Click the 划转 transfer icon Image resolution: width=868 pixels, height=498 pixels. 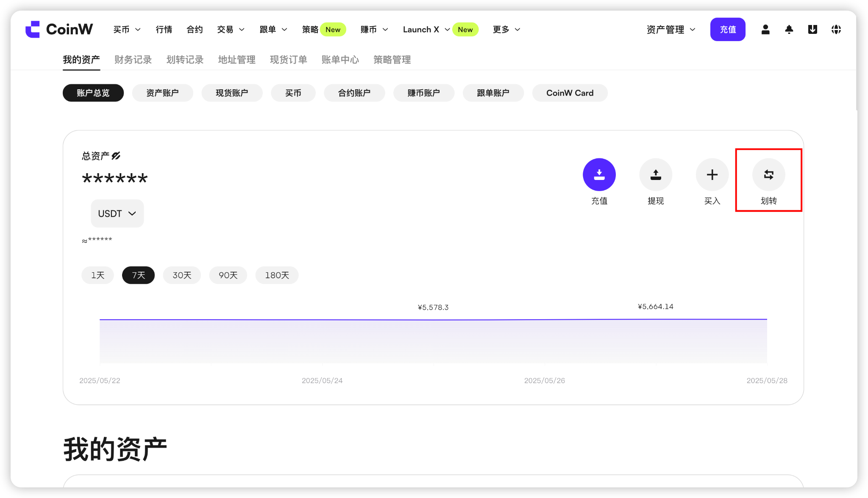tap(769, 174)
